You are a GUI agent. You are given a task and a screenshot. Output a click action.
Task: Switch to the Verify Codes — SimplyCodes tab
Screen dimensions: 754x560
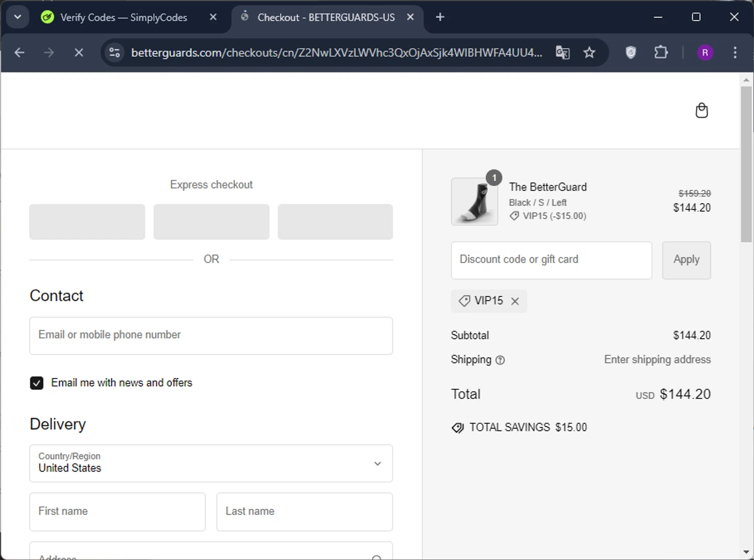124,17
